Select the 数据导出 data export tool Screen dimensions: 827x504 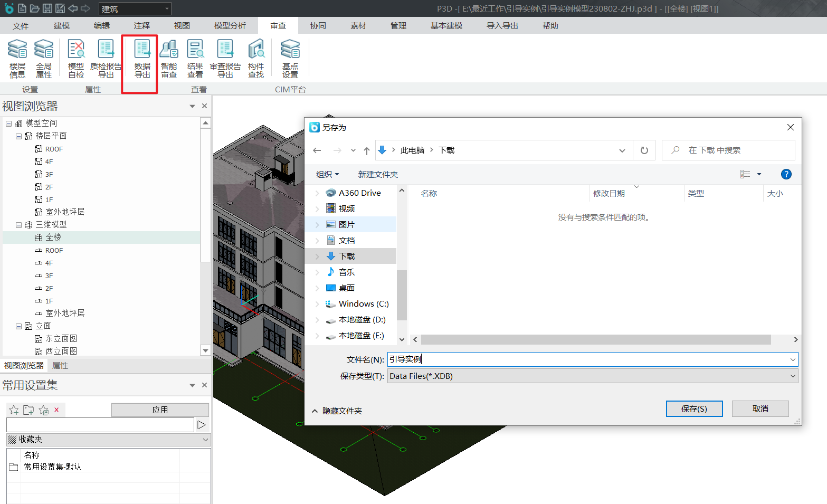[x=142, y=59]
